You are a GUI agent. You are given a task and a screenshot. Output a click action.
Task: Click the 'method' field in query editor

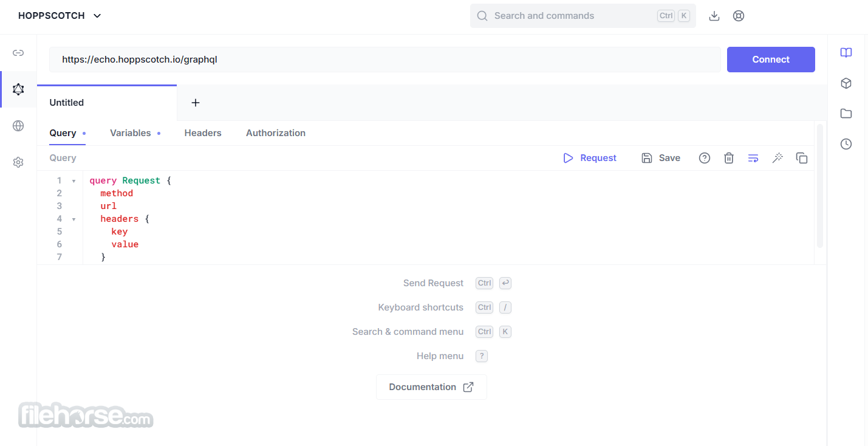(x=117, y=193)
